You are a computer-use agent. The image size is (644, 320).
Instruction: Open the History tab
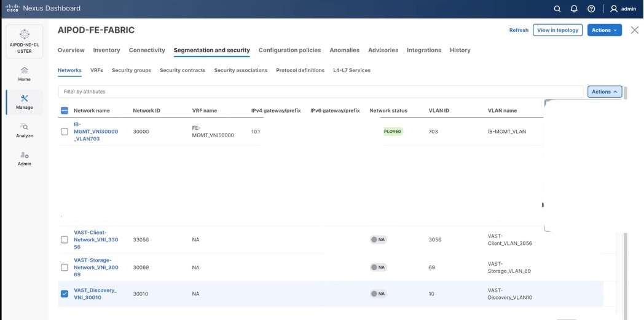460,50
